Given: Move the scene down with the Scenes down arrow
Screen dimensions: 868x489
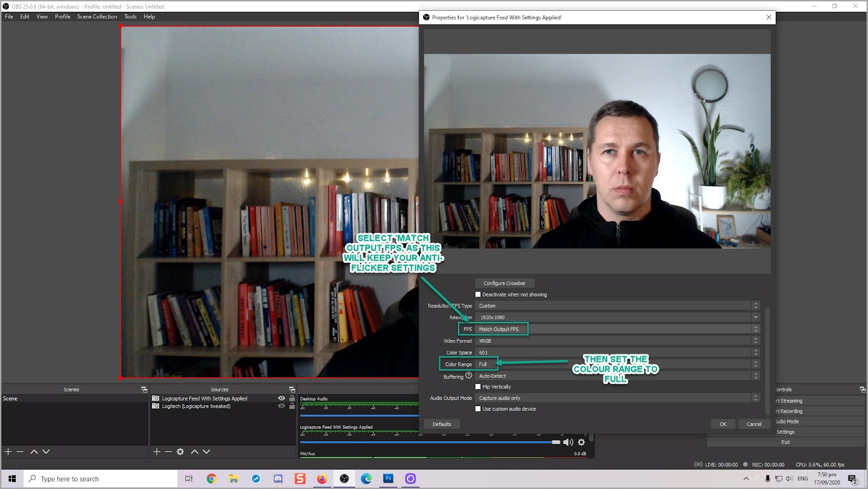Looking at the screenshot, I should 46,452.
